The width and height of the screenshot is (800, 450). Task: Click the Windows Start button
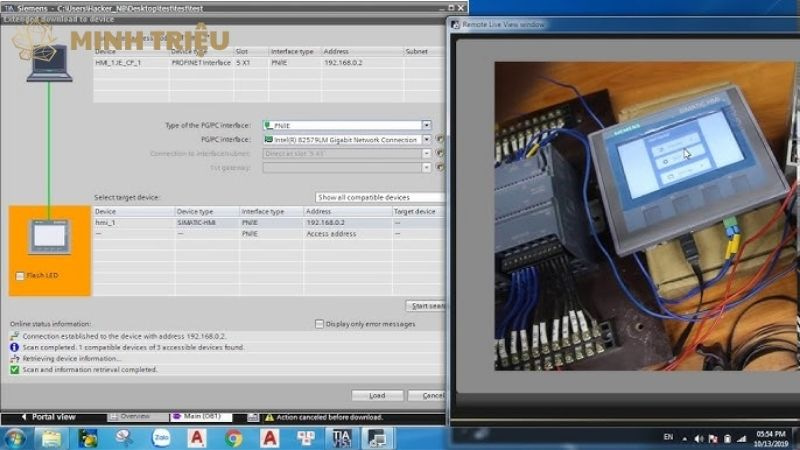pyautogui.click(x=15, y=437)
